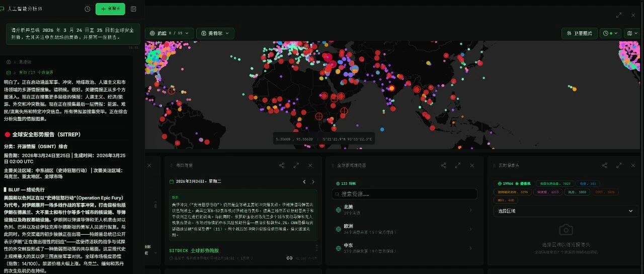Viewport: 644px width, 274px height.
Task: Collapse the AI analyst sidebar panel
Action: [x=133, y=9]
